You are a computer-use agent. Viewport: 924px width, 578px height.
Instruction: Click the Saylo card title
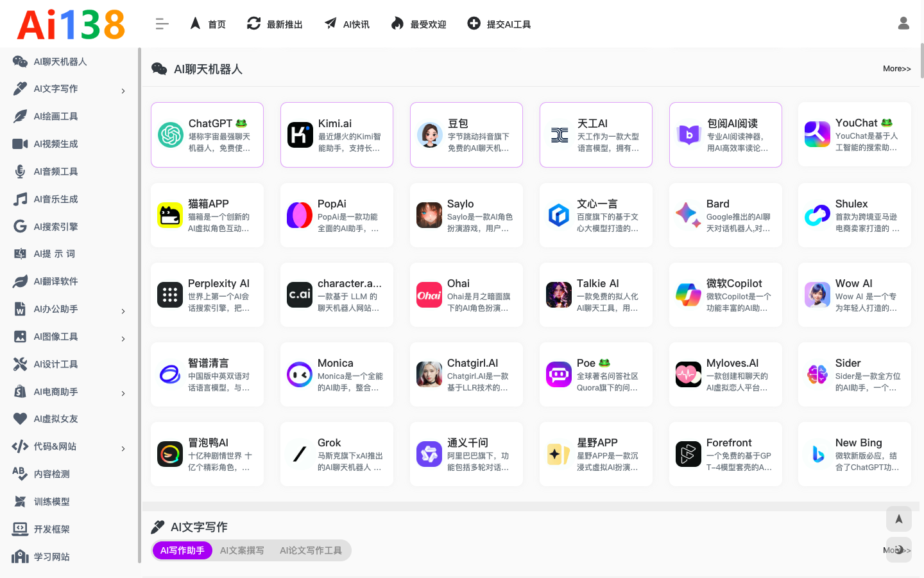(460, 204)
